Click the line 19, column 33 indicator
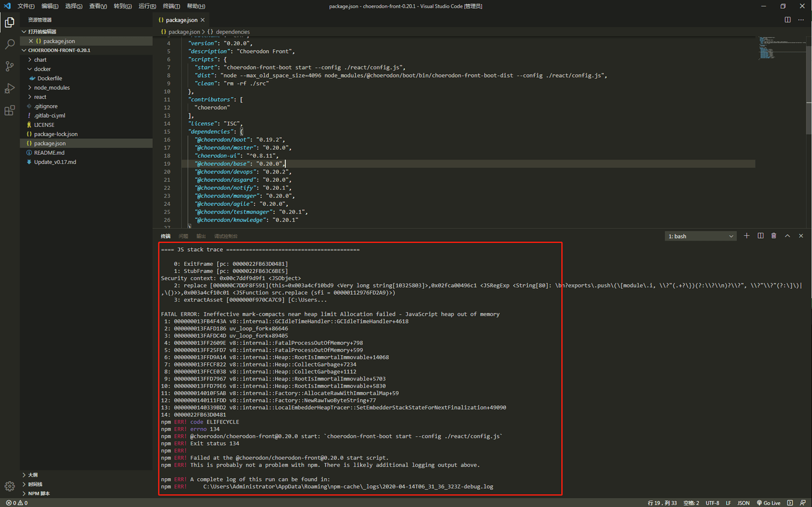 pyautogui.click(x=662, y=503)
